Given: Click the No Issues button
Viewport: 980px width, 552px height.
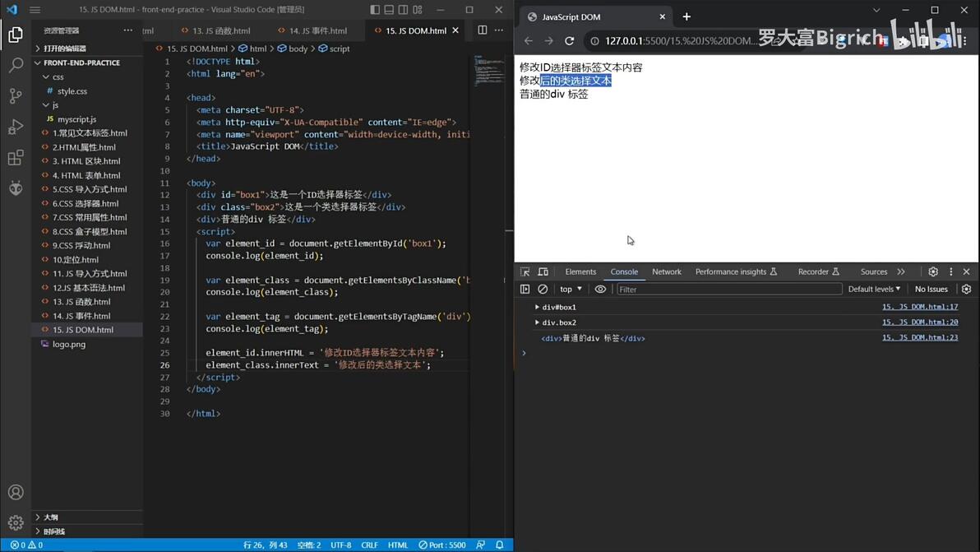Looking at the screenshot, I should pyautogui.click(x=931, y=290).
